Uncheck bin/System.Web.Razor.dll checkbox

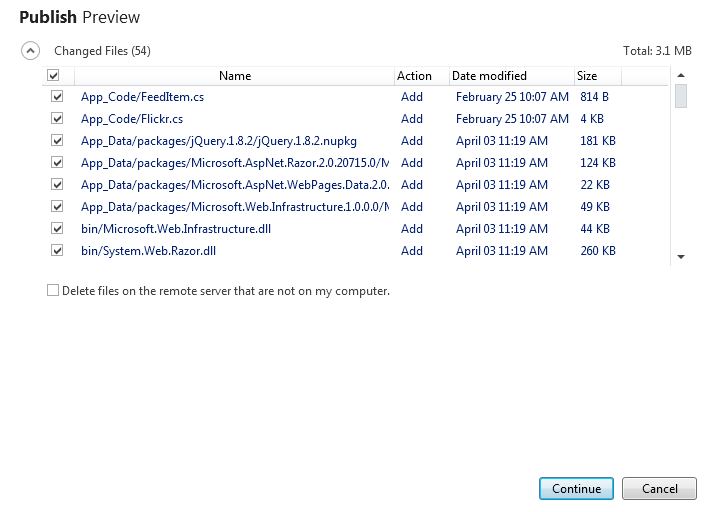click(57, 250)
